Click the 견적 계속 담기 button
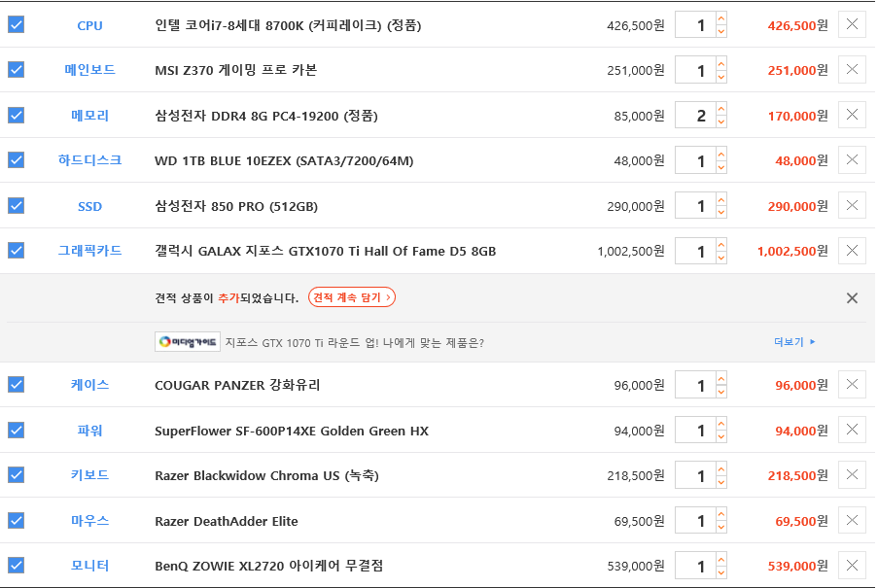 click(352, 297)
